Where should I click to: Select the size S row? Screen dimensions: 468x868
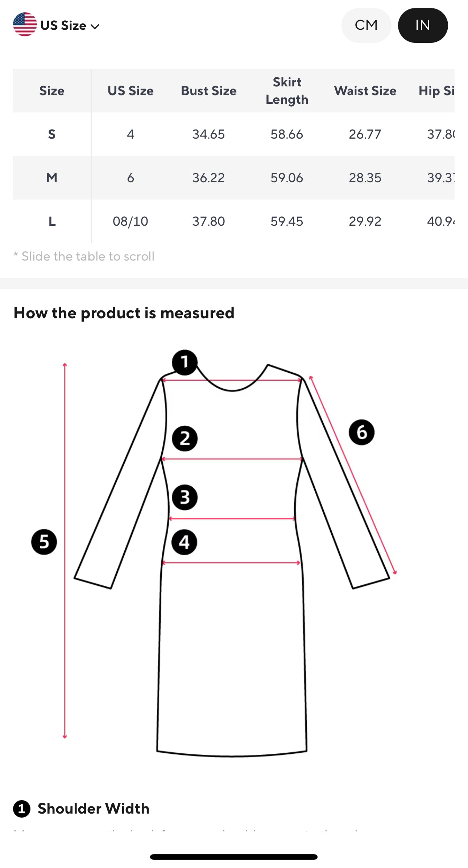pyautogui.click(x=52, y=134)
